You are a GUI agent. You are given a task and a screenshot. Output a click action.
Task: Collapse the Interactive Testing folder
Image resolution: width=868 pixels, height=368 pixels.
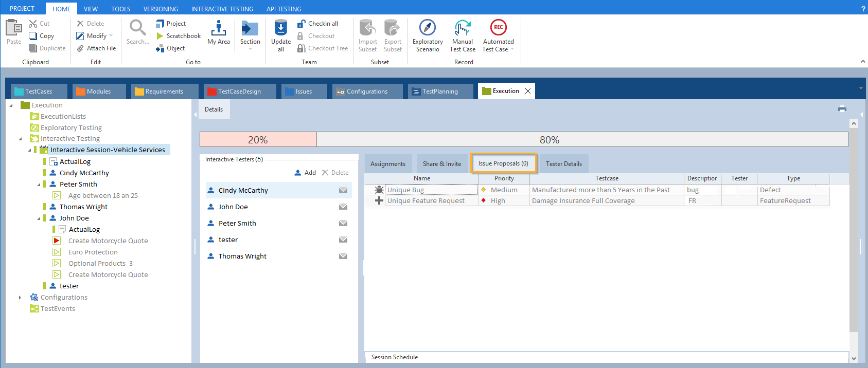pyautogui.click(x=20, y=139)
